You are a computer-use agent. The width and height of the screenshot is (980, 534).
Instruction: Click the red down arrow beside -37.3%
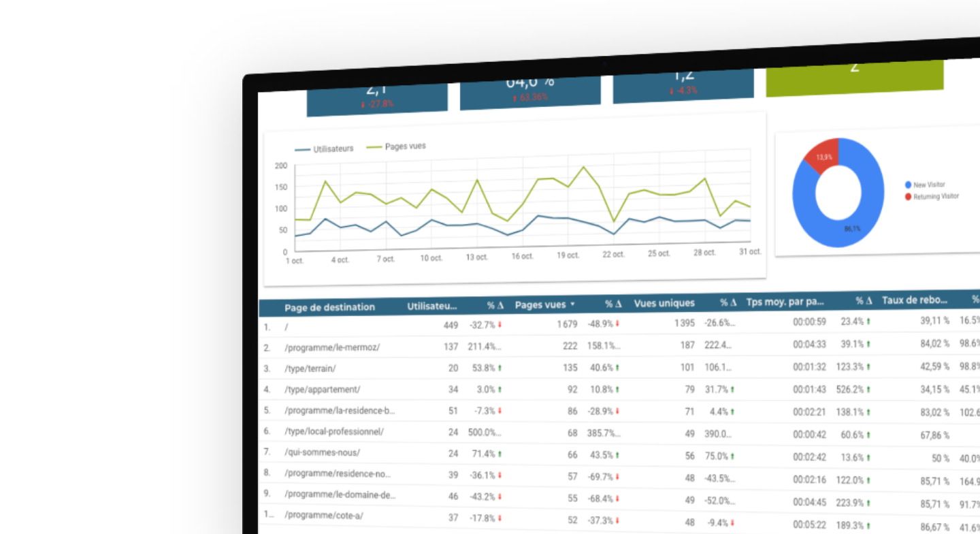(x=618, y=520)
